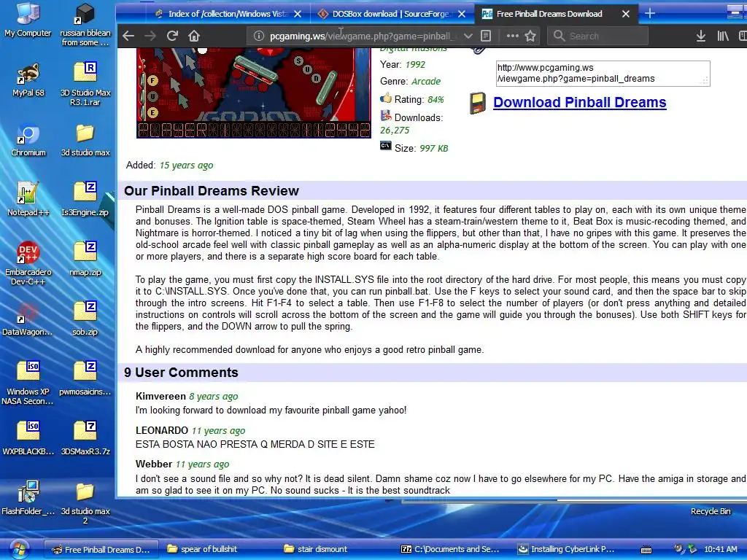Click the Download Pinball Dreams link
This screenshot has height=560, width=747.
click(580, 102)
